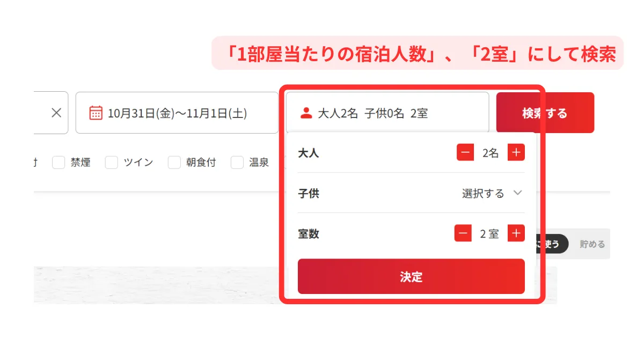Click the person icon in guest field
644x338 pixels.
[x=306, y=113]
